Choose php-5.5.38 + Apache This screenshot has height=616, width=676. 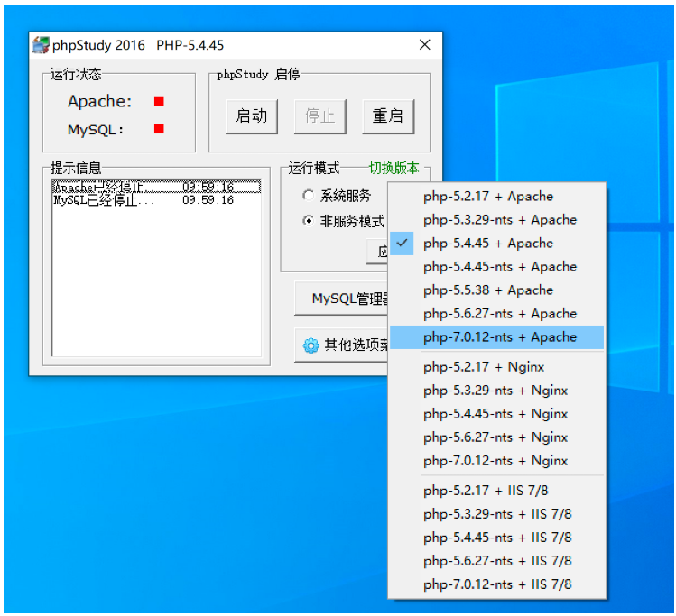496,290
